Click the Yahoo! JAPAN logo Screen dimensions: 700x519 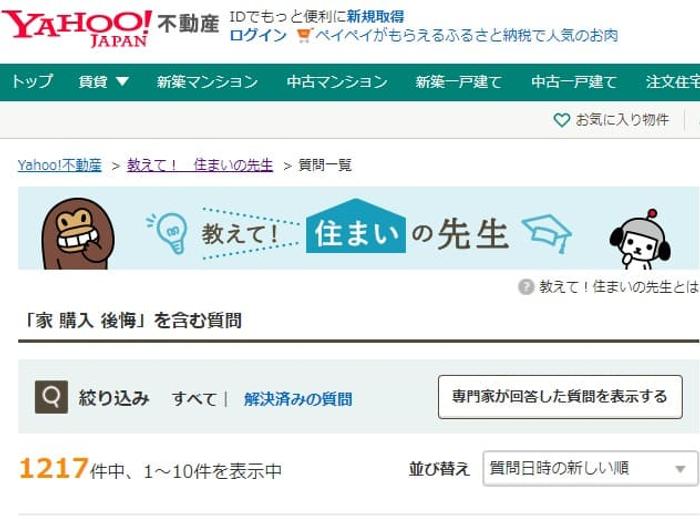[77, 28]
